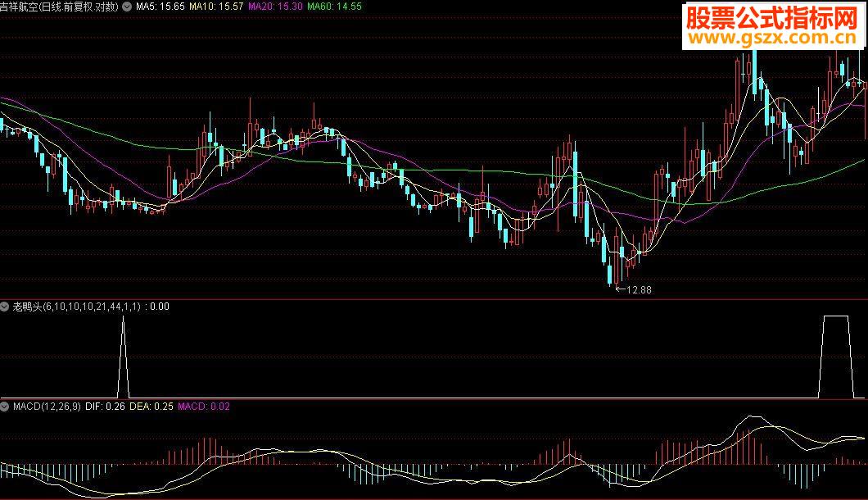The image size is (868, 500).
Task: Expand the 老鸭头 indicator settings arrow
Action: 5,307
